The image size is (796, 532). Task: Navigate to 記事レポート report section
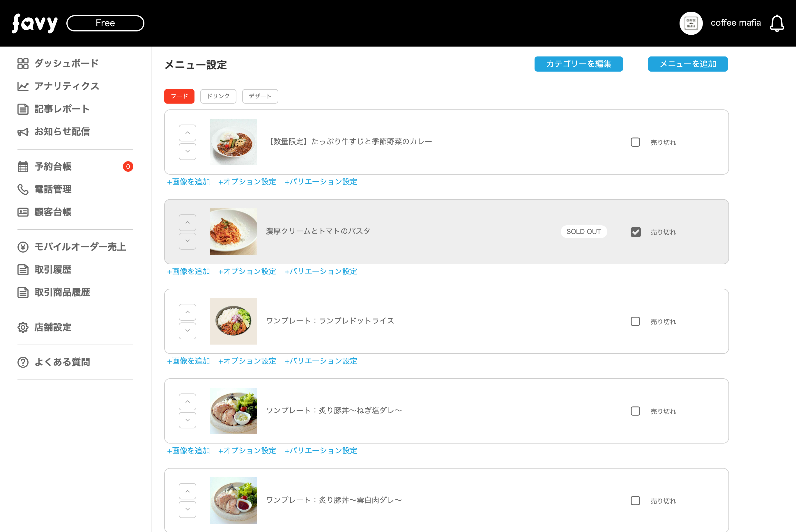tap(62, 109)
